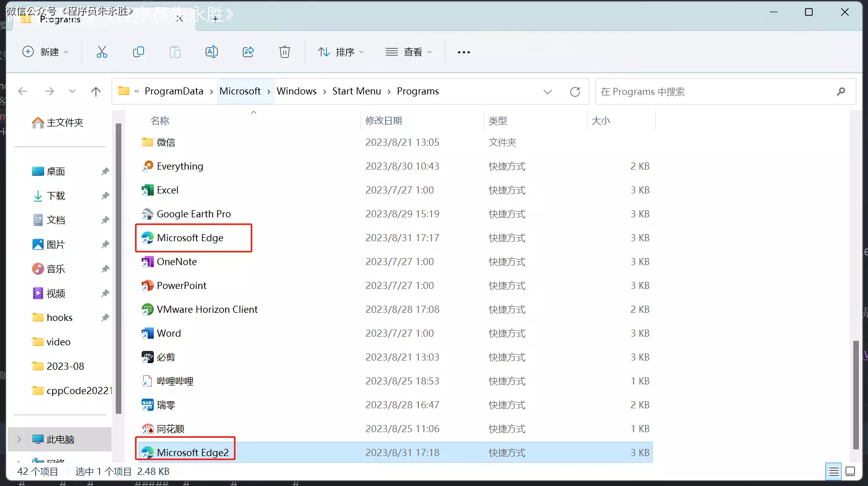The image size is (868, 486).
Task: Expand the 此电脑 tree node
Action: 19,439
